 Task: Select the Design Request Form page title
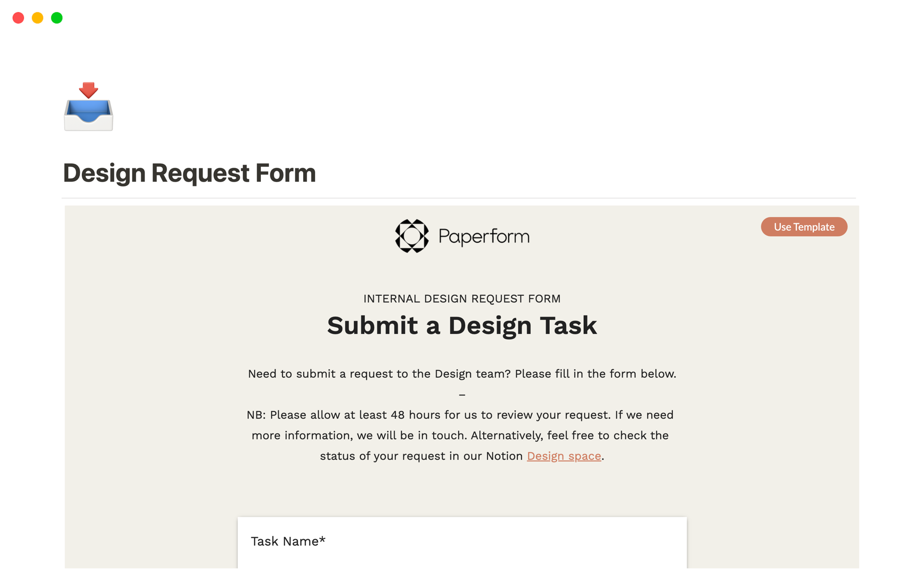pos(190,173)
